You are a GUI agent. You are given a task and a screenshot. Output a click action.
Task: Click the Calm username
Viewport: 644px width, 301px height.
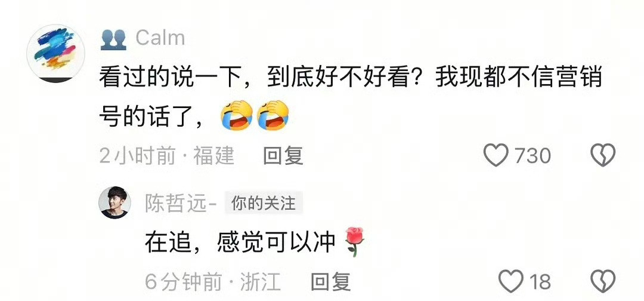click(x=160, y=39)
